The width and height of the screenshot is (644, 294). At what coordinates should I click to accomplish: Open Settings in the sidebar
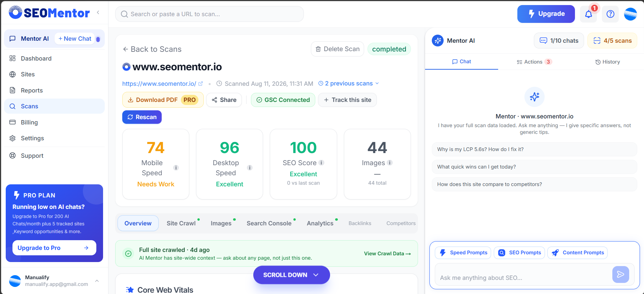click(x=54, y=138)
